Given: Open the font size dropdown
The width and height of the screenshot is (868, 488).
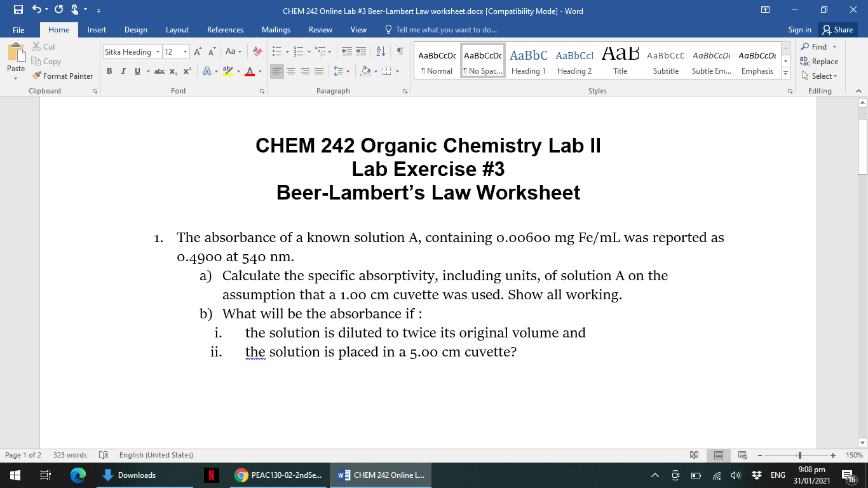Looking at the screenshot, I should [186, 51].
